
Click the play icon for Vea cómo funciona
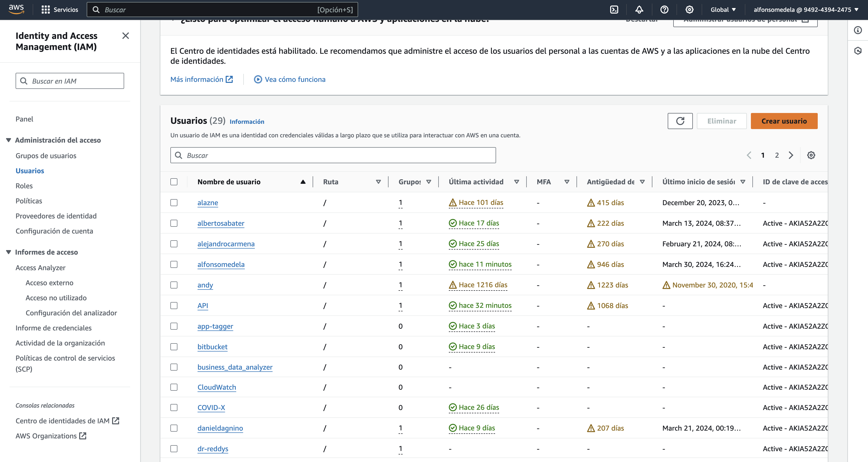pos(258,80)
